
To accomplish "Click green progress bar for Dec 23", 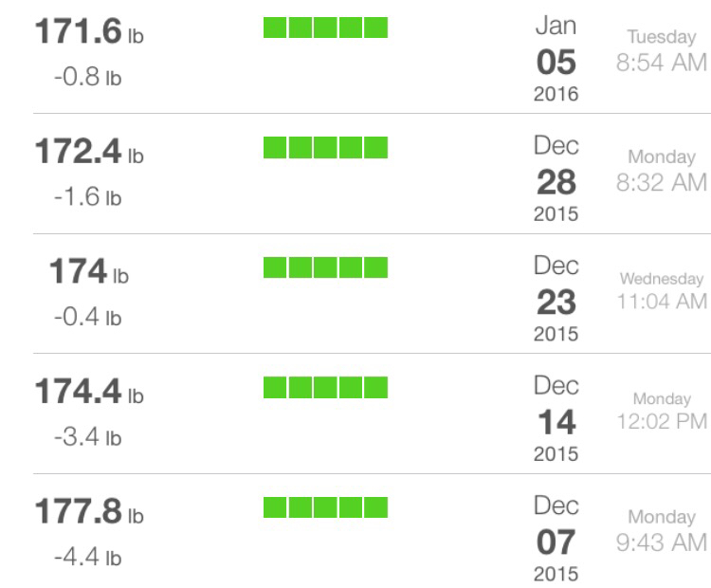I will point(325,267).
